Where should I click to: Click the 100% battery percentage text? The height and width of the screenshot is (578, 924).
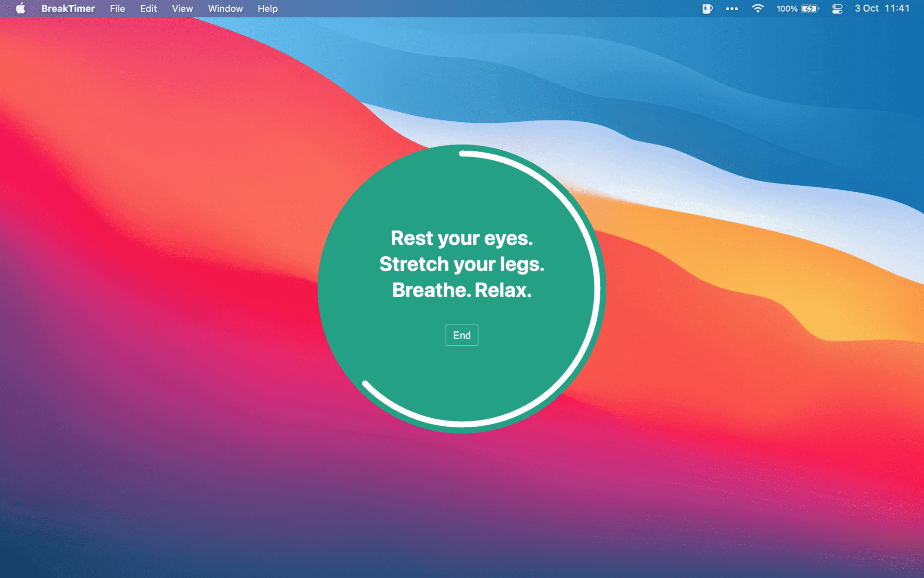pos(787,9)
